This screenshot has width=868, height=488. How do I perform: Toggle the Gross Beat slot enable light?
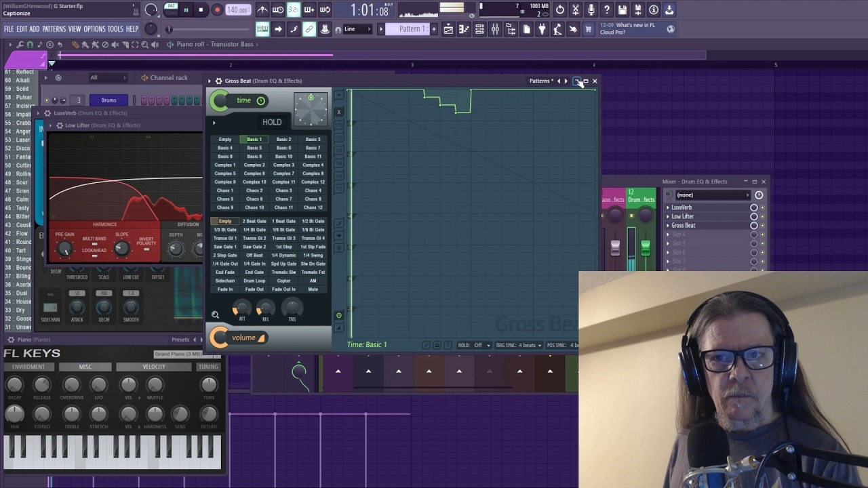coord(762,225)
